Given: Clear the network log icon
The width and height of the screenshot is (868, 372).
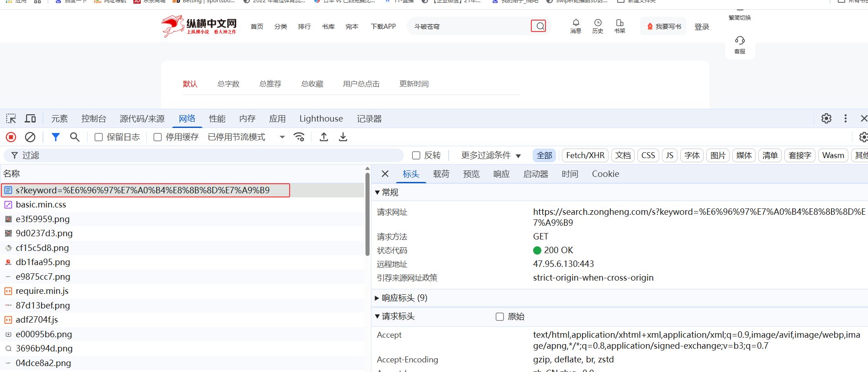Looking at the screenshot, I should click(30, 137).
